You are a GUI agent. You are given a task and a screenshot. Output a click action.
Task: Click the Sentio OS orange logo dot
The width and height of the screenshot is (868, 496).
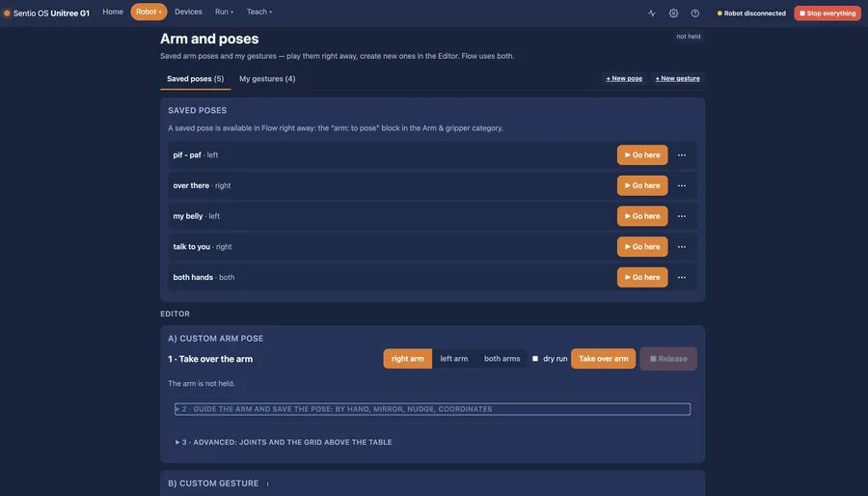(7, 14)
